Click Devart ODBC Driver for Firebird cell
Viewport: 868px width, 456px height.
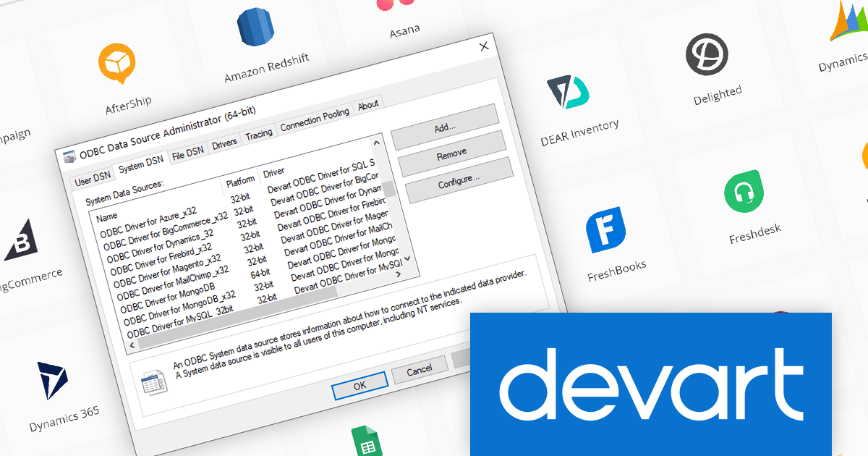(x=331, y=214)
